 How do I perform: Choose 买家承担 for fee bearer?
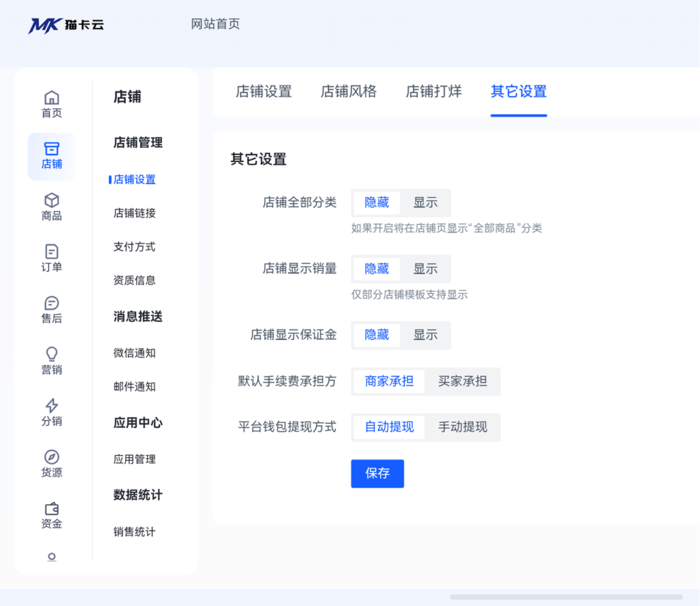tap(462, 382)
